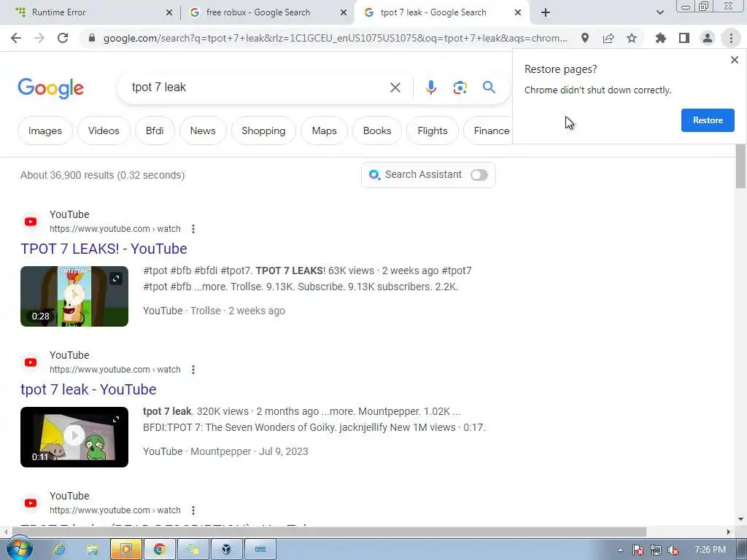The height and width of the screenshot is (560, 747).
Task: Click the network tray icon
Action: [x=656, y=550]
